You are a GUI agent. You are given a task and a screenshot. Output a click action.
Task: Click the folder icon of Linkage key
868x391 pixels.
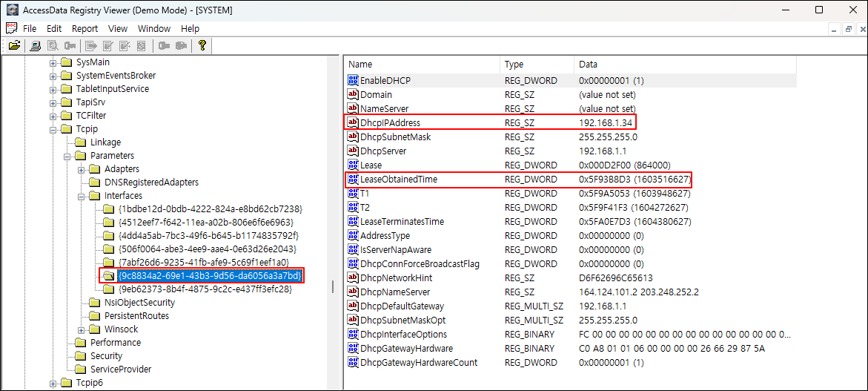click(x=81, y=142)
